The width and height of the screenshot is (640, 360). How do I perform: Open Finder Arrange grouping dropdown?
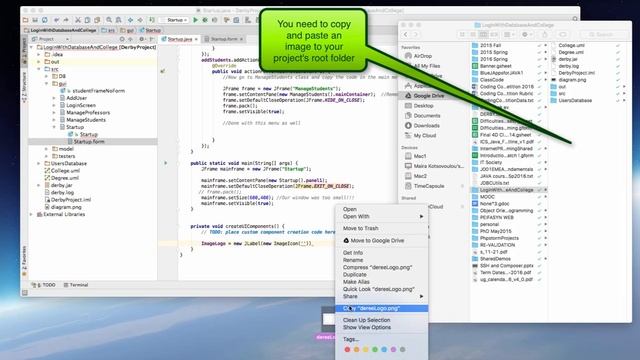(x=508, y=35)
